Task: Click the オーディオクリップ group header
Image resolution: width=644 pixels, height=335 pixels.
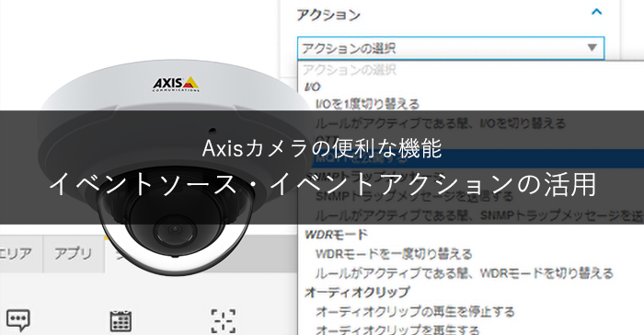Action: click(x=357, y=293)
